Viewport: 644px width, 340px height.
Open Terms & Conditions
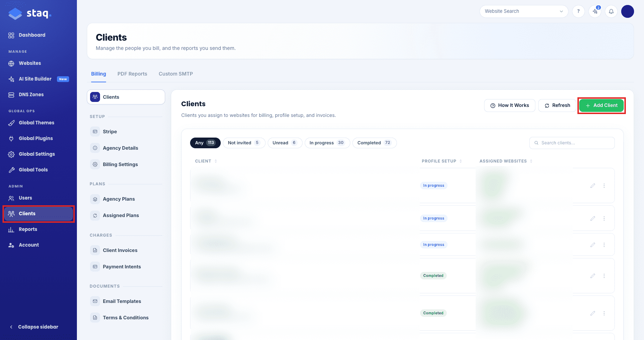coord(126,318)
